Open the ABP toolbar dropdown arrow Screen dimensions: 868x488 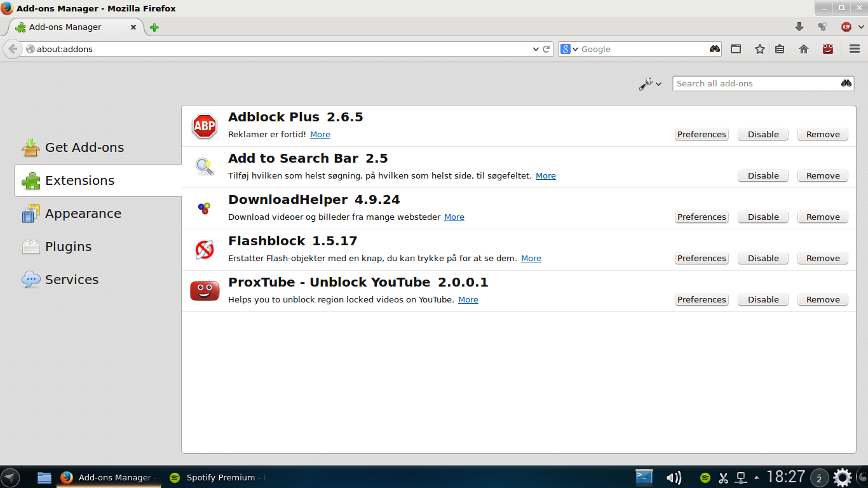860,27
